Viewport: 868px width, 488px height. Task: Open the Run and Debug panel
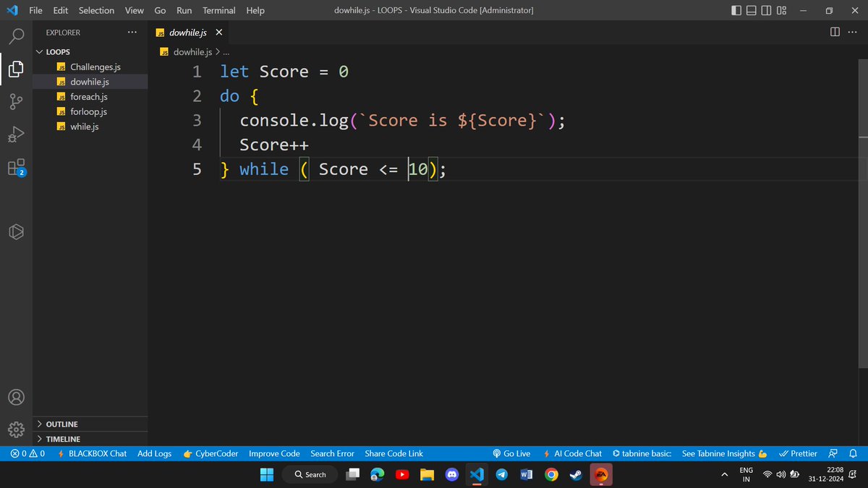[x=16, y=134]
